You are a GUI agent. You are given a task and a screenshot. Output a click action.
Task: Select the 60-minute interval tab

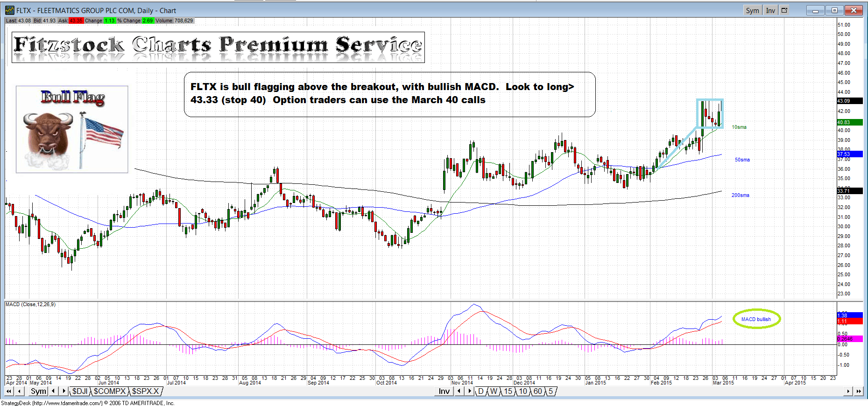coord(538,392)
